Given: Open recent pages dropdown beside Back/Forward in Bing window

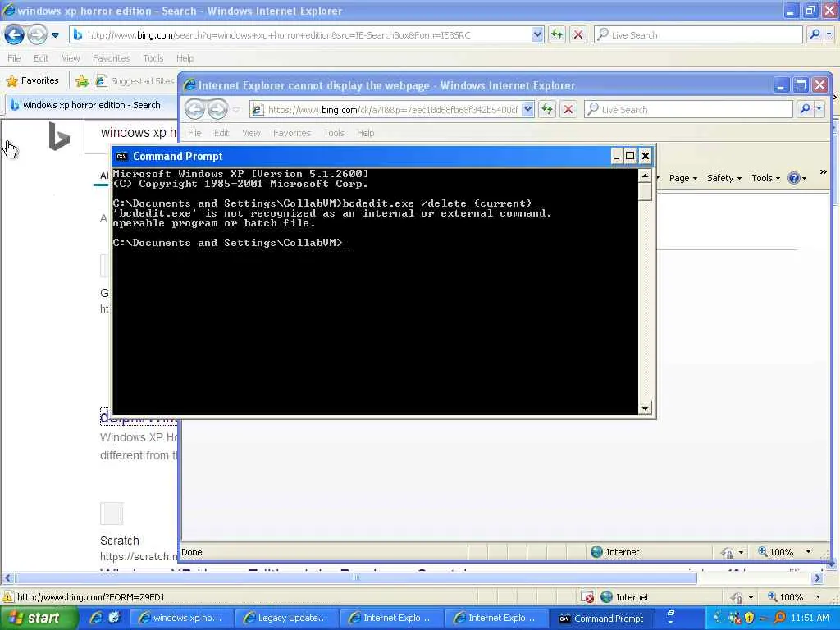Looking at the screenshot, I should click(x=55, y=35).
